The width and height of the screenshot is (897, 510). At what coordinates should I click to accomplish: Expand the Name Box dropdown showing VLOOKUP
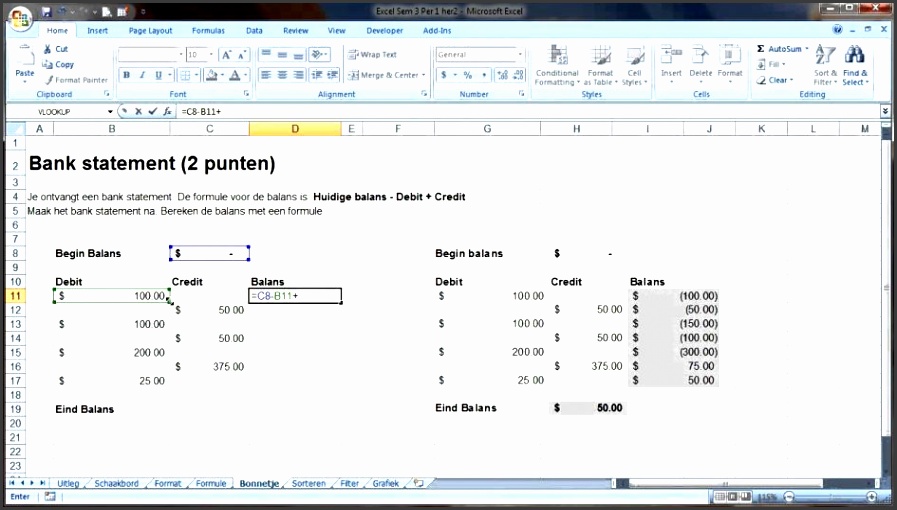tap(110, 111)
